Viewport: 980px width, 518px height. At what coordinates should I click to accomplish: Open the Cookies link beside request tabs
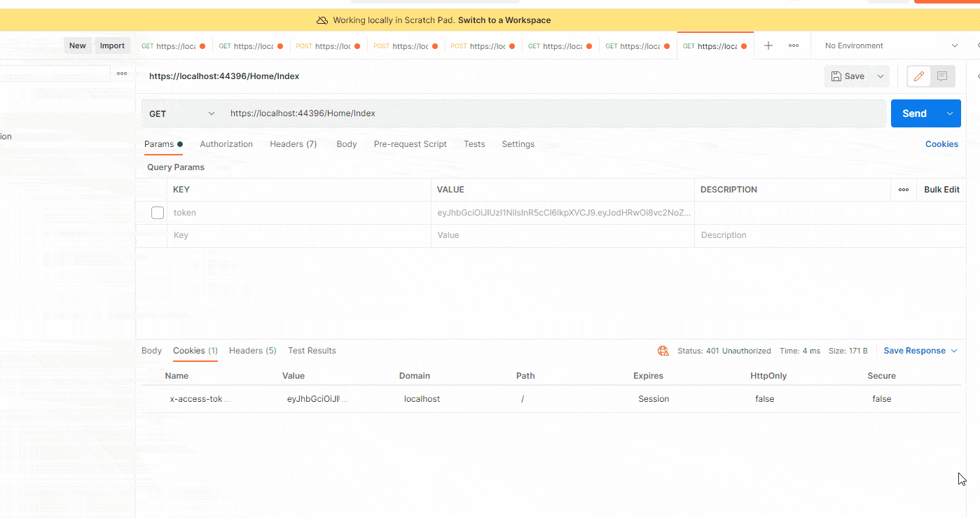(941, 144)
